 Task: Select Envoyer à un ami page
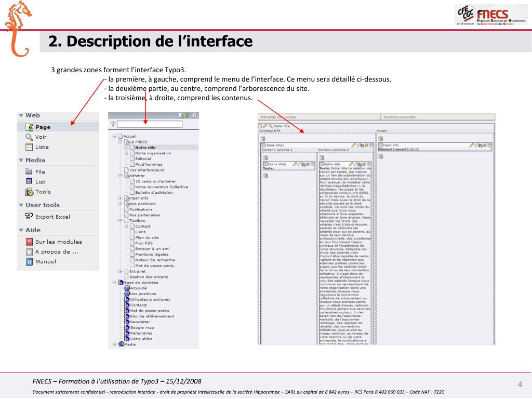pos(152,249)
